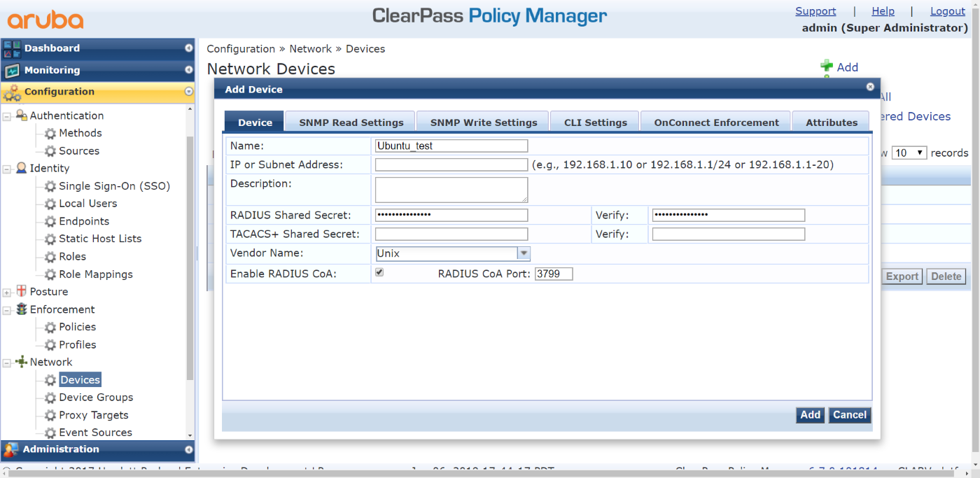The height and width of the screenshot is (478, 980).
Task: Expand the Dashboard panel arrow
Action: point(188,48)
